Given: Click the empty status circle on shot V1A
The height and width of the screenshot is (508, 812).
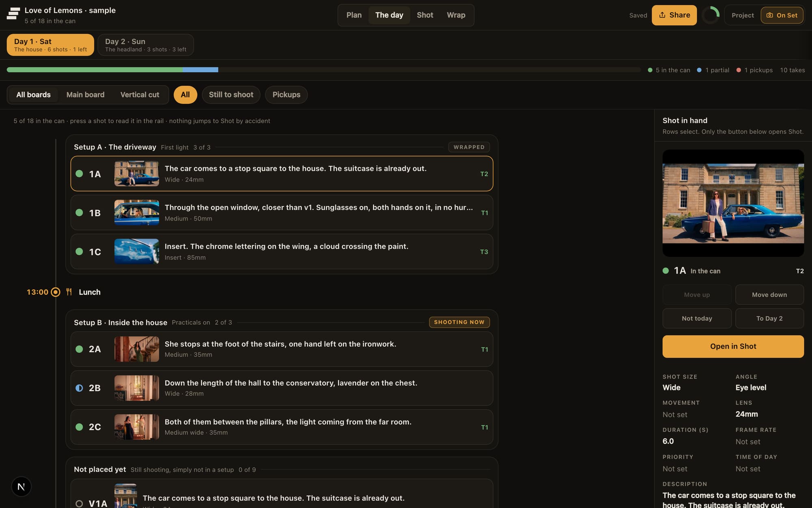Looking at the screenshot, I should (80, 504).
